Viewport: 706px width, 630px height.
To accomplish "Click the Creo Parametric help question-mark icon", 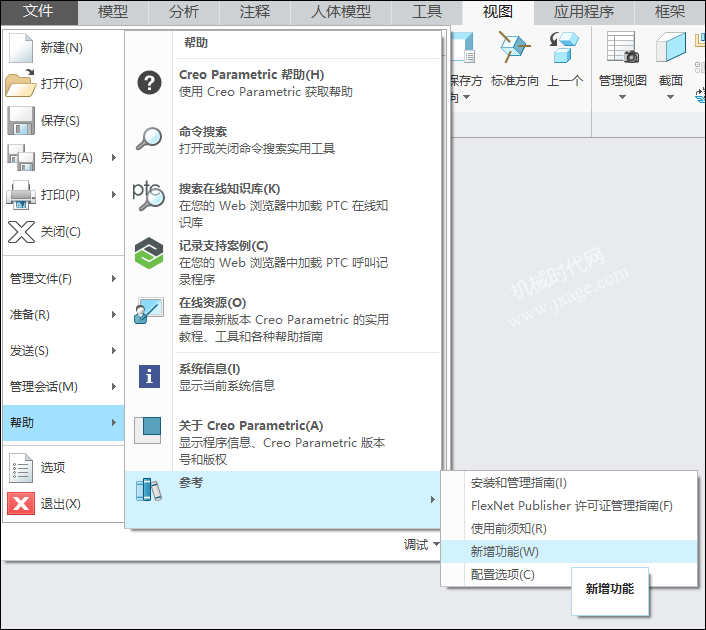I will [x=149, y=83].
